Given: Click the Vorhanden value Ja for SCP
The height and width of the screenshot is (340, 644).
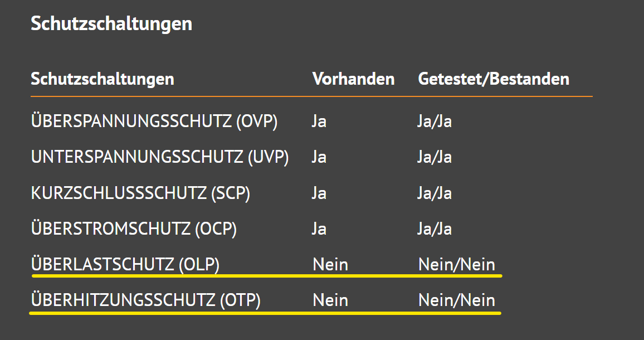Looking at the screenshot, I should click(319, 193).
